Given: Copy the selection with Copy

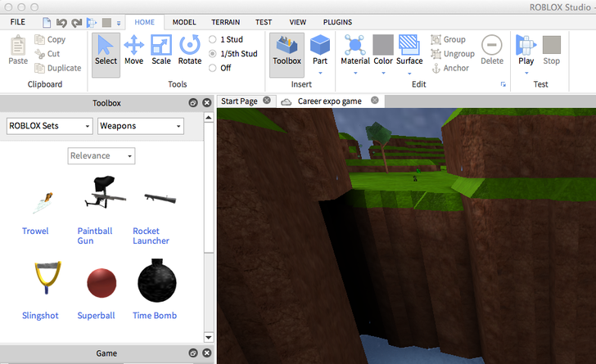Looking at the screenshot, I should click(50, 39).
